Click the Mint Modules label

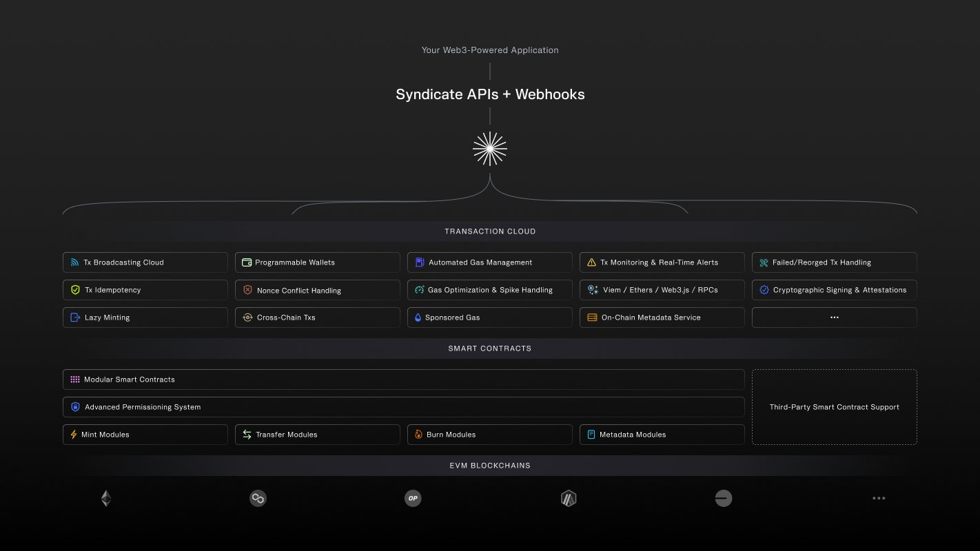click(105, 435)
